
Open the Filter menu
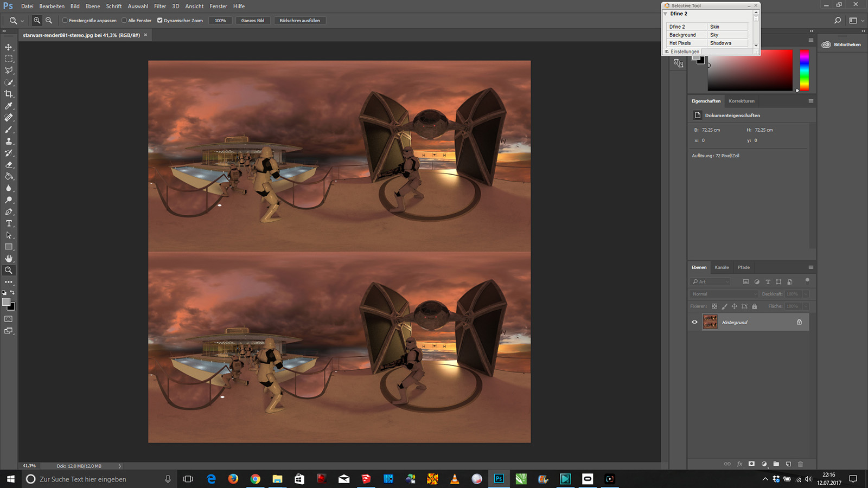[160, 7]
